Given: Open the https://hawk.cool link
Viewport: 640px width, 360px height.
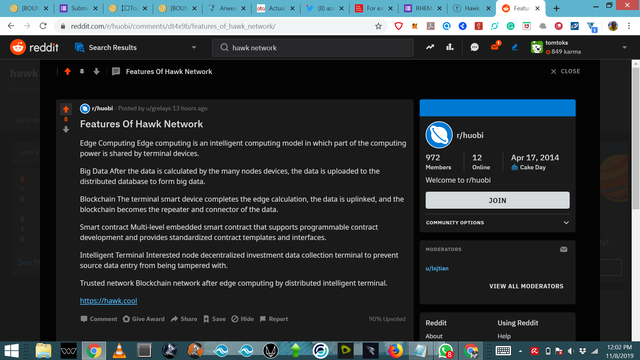Looking at the screenshot, I should point(109,301).
